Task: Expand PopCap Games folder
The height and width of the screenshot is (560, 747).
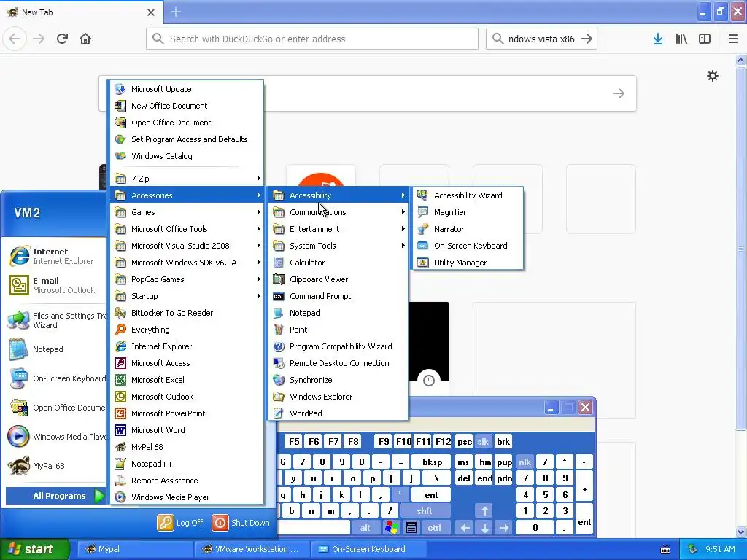Action: pos(187,279)
